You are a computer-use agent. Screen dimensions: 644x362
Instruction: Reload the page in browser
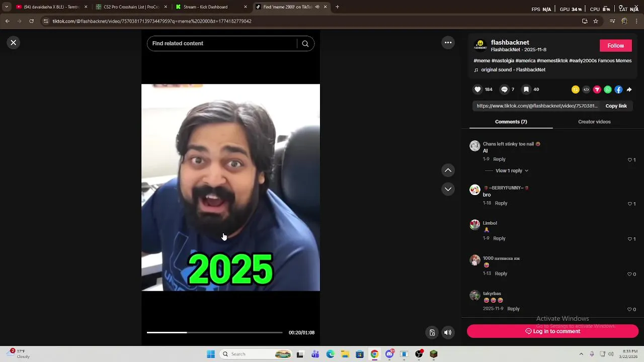point(31,21)
